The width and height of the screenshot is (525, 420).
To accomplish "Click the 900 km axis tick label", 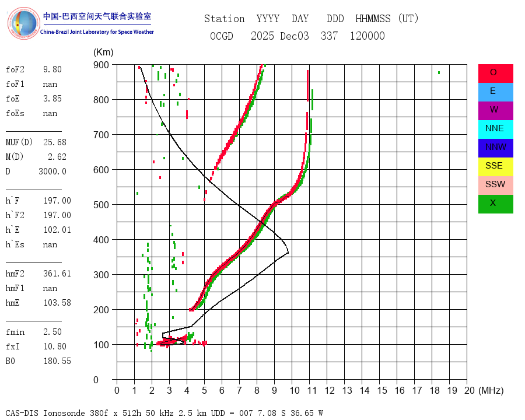I will [101, 65].
